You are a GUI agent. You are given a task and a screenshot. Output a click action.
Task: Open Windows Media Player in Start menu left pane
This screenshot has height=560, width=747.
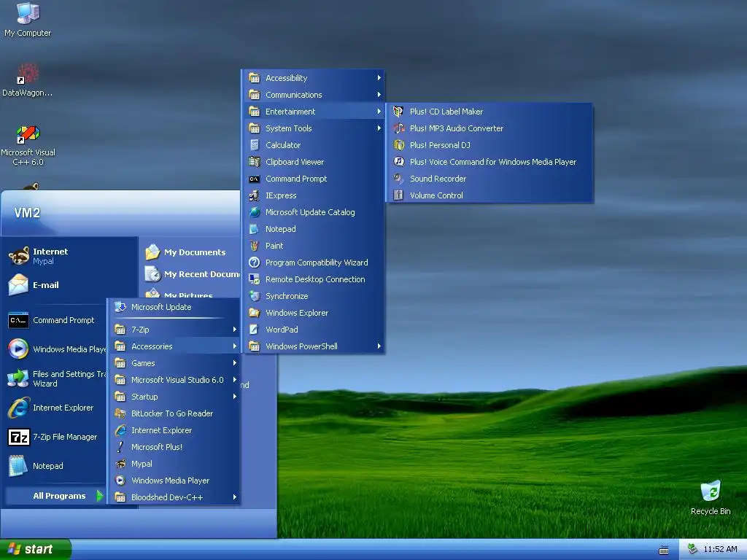pos(55,349)
